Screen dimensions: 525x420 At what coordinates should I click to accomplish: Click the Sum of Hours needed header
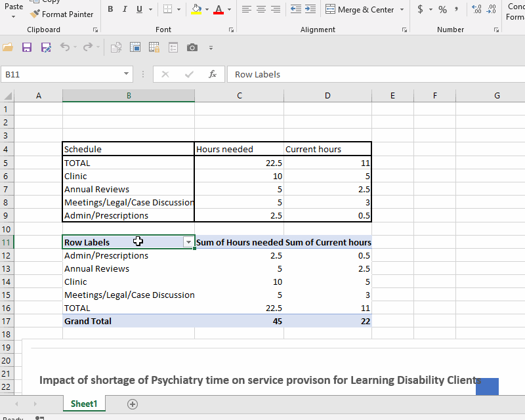tap(240, 242)
